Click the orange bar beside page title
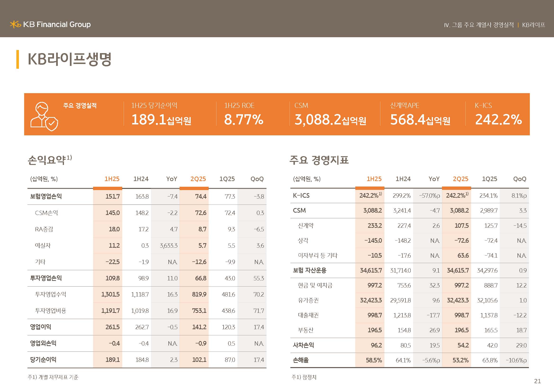The image size is (554, 392). pyautogui.click(x=18, y=59)
